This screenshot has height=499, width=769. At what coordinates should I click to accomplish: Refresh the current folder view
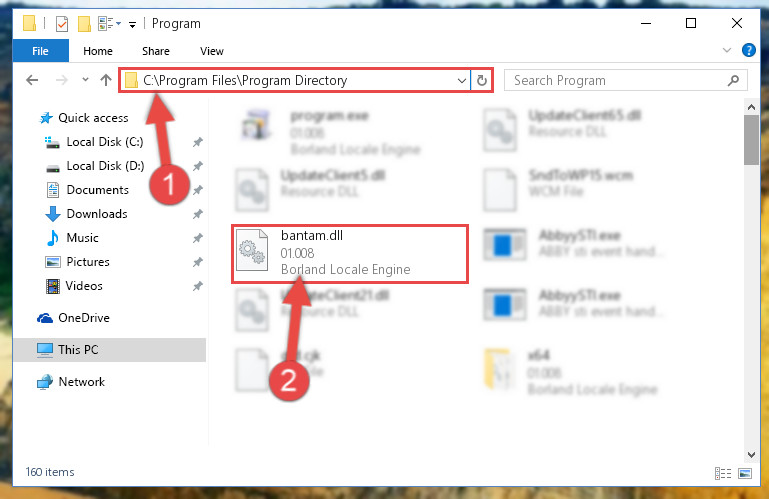pyautogui.click(x=482, y=80)
